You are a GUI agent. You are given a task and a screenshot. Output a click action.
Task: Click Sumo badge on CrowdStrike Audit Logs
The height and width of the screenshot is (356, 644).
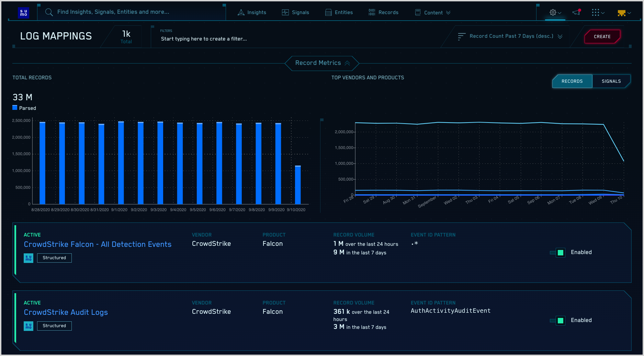point(29,326)
